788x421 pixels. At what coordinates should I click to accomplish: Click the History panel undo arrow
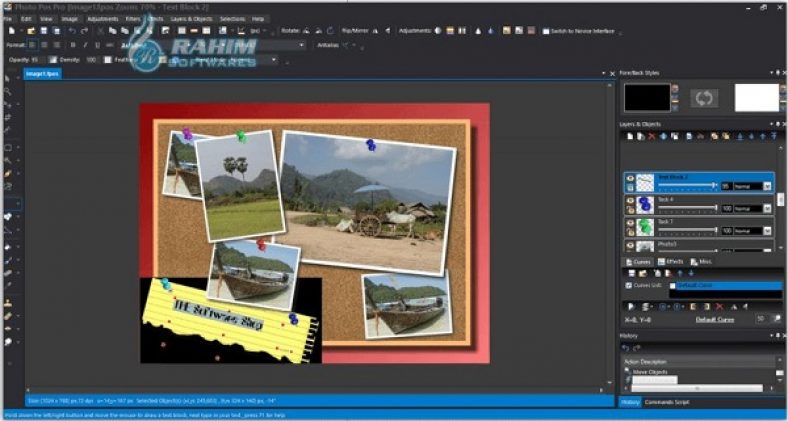626,348
